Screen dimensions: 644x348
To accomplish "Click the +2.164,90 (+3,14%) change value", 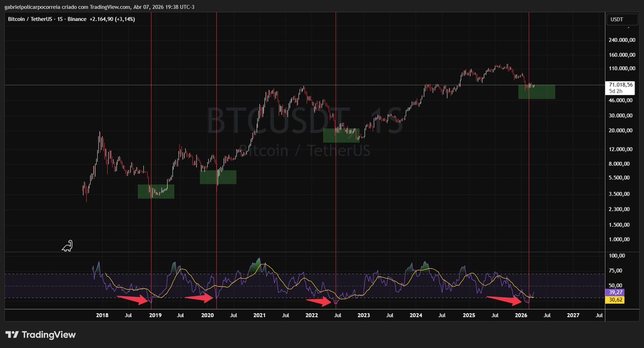I will pos(112,19).
